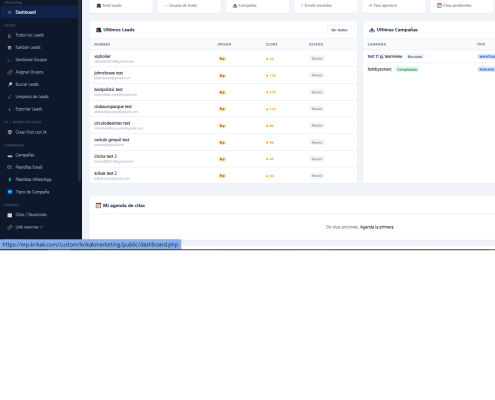The height and width of the screenshot is (400, 495).
Task: Open the Dashboard sidebar item
Action: click(x=39, y=12)
